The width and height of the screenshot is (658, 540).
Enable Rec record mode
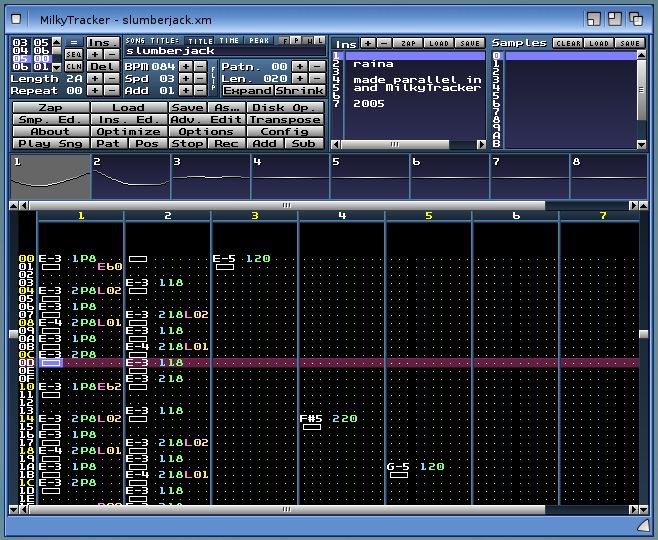pyautogui.click(x=226, y=143)
